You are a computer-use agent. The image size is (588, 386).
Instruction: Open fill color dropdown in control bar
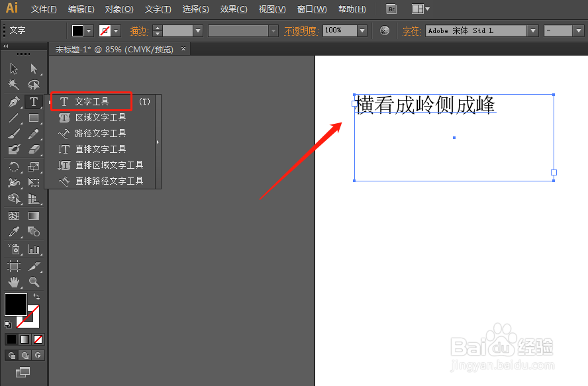coord(89,30)
